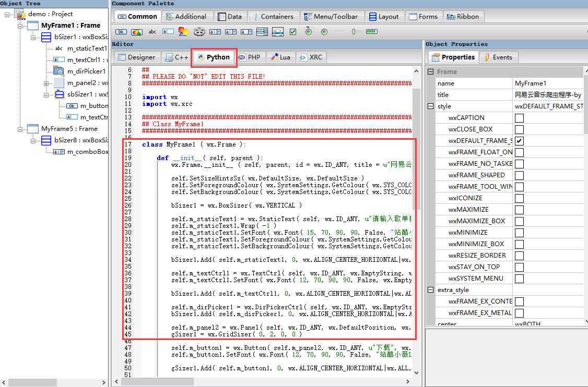
Task: Show the C++ code tab
Action: pos(177,57)
